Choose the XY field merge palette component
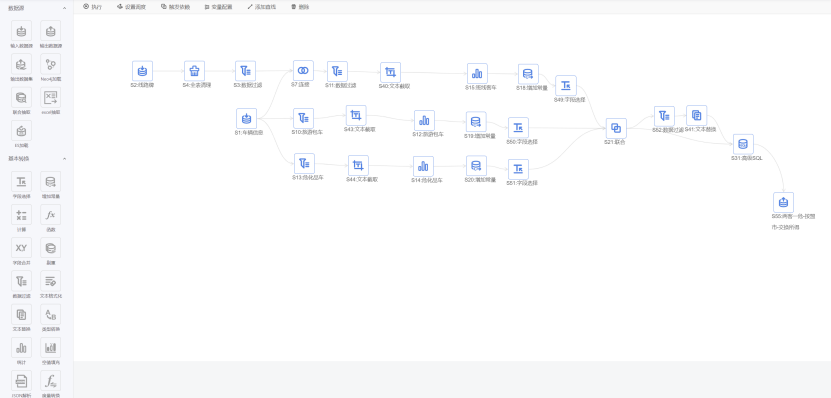The height and width of the screenshot is (398, 831). coord(21,247)
